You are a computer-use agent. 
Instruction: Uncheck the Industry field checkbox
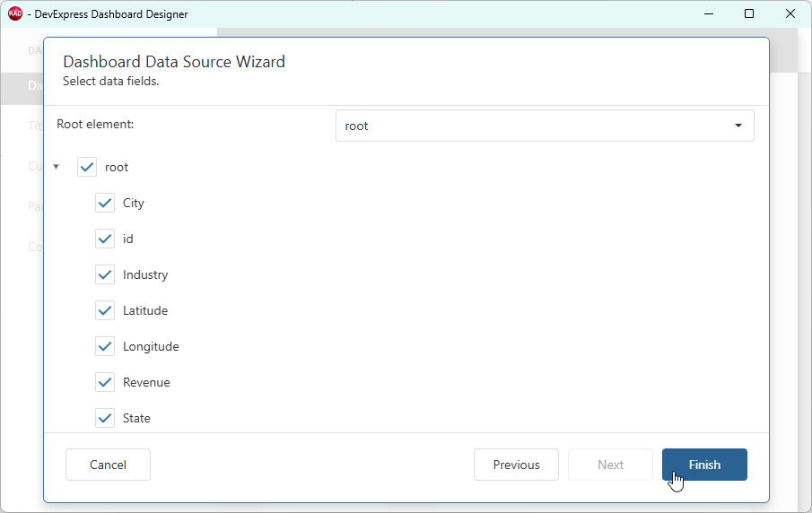pos(105,274)
